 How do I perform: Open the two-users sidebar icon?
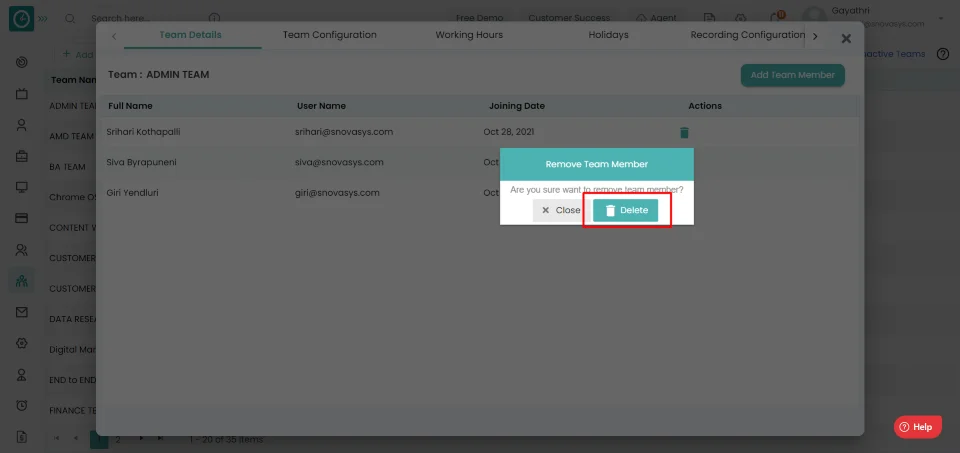[x=22, y=250]
